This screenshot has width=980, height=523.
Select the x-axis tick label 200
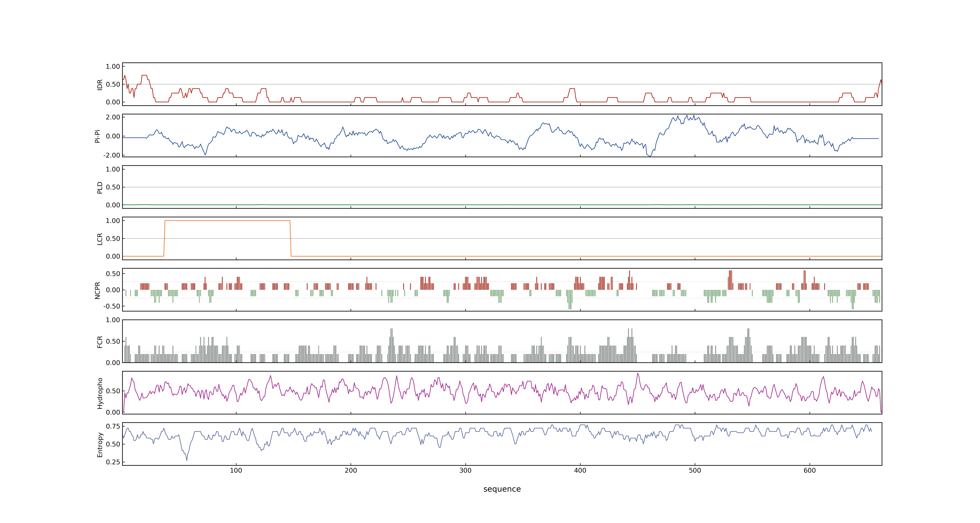[351, 470]
